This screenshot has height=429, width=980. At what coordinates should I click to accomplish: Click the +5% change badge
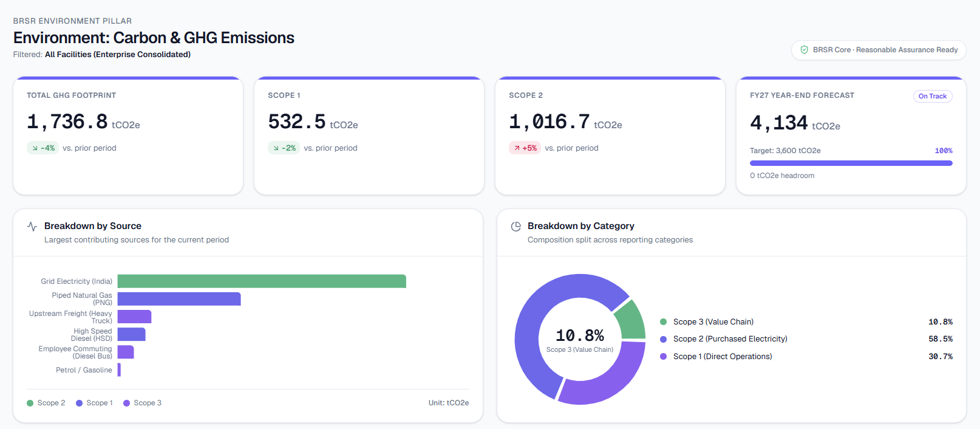pos(525,148)
